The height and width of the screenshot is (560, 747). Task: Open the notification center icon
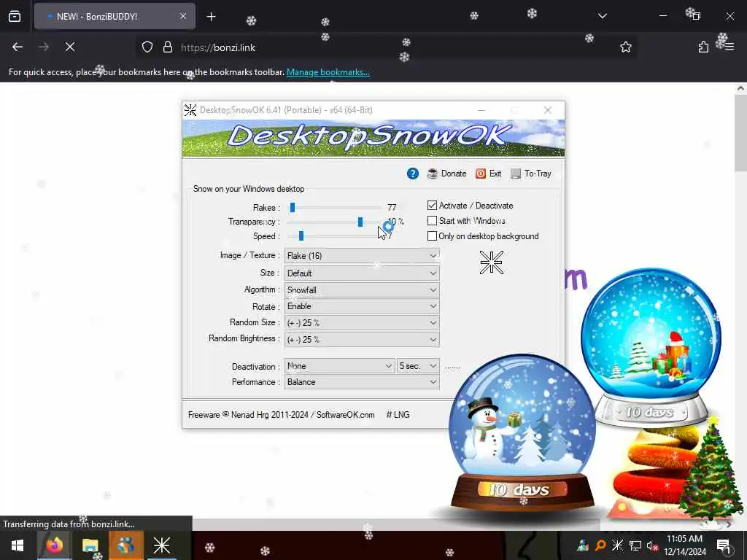click(723, 545)
